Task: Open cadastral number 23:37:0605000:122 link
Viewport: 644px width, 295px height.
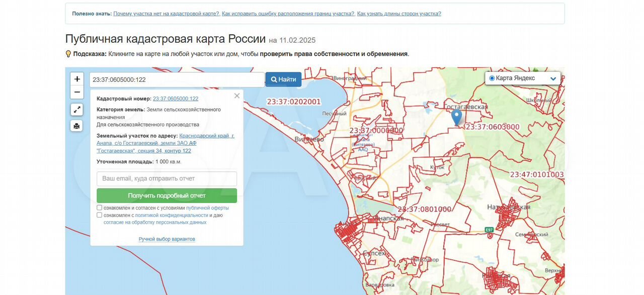Action: point(176,99)
